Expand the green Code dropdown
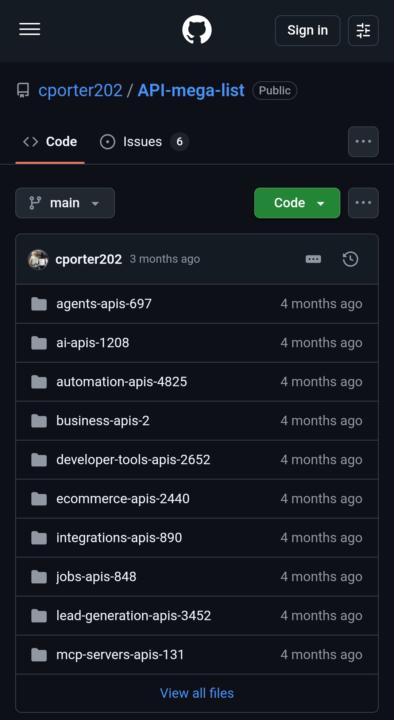This screenshot has height=720, width=394. point(297,202)
